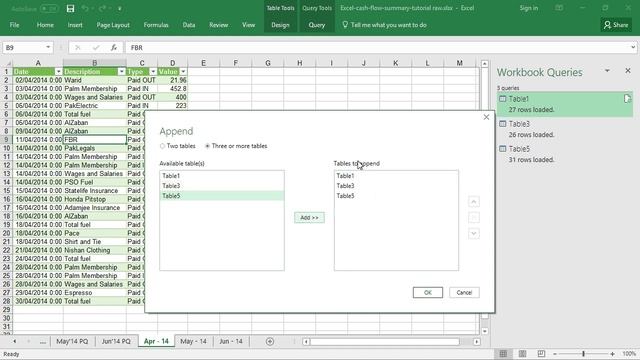Open Workbook Queries pane options dropdown
The height and width of the screenshot is (360, 640).
(x=607, y=71)
